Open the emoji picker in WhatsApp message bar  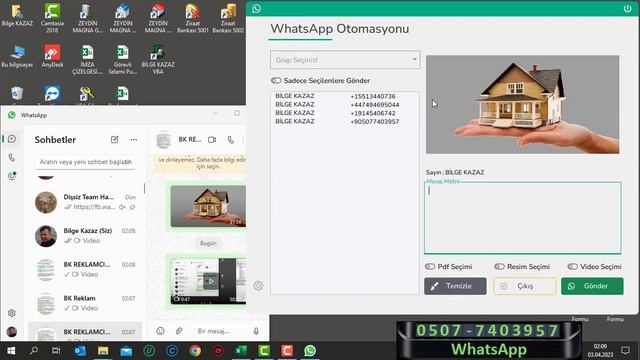tap(160, 331)
